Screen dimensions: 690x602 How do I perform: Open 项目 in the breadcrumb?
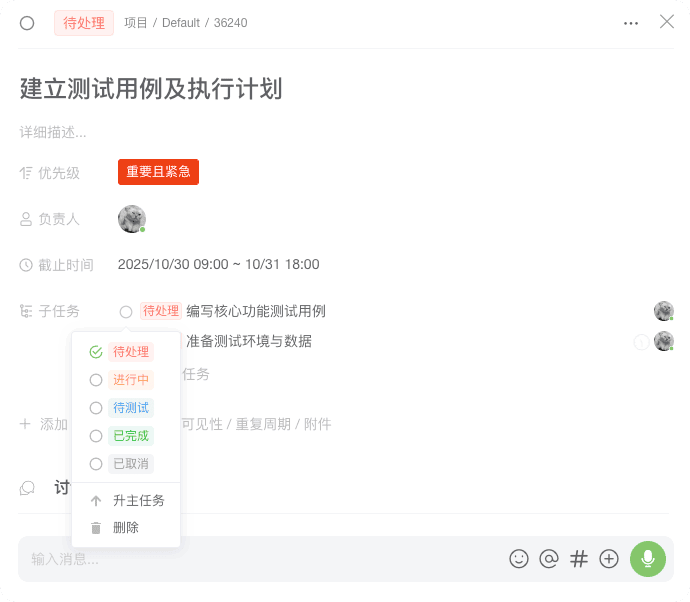click(136, 22)
